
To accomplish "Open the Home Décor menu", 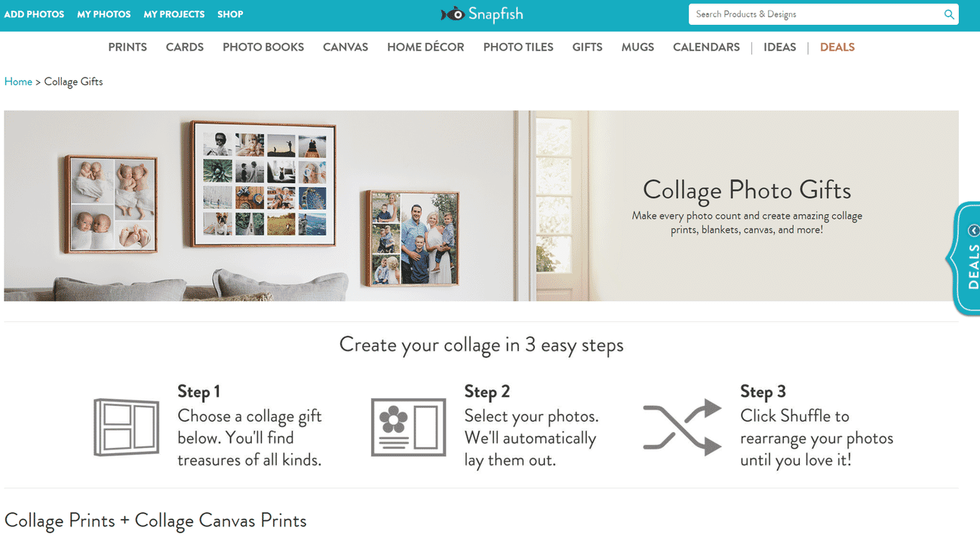I will [425, 47].
